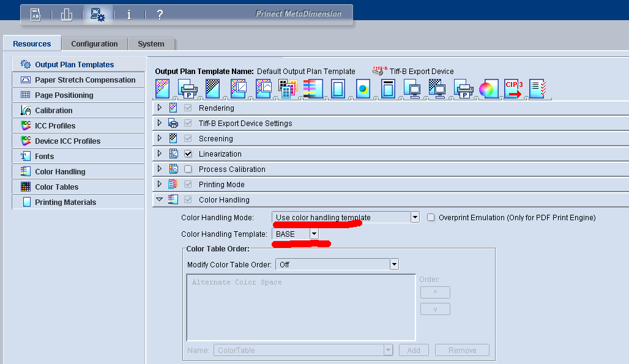Click the Order move-down button

pos(435,309)
